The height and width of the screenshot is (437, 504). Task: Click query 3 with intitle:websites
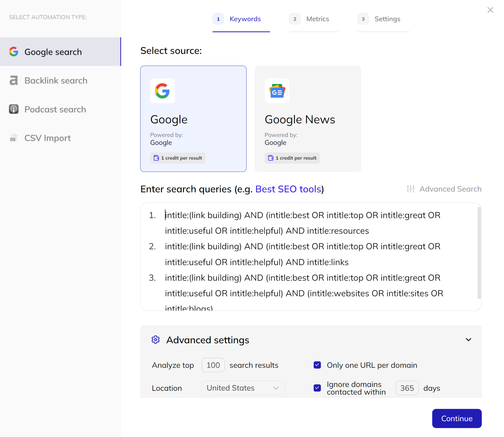pos(304,293)
